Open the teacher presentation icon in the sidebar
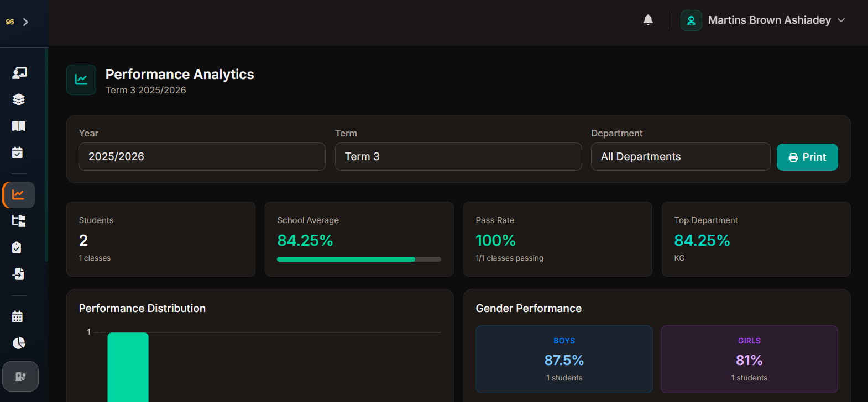Screen dimensions: 868x402 (19, 73)
